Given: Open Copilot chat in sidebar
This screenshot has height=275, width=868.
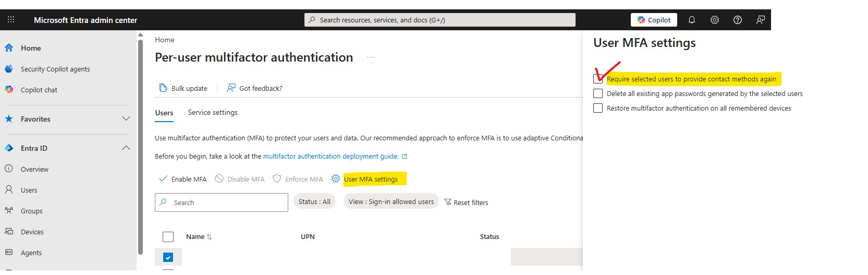Looking at the screenshot, I should (x=39, y=90).
